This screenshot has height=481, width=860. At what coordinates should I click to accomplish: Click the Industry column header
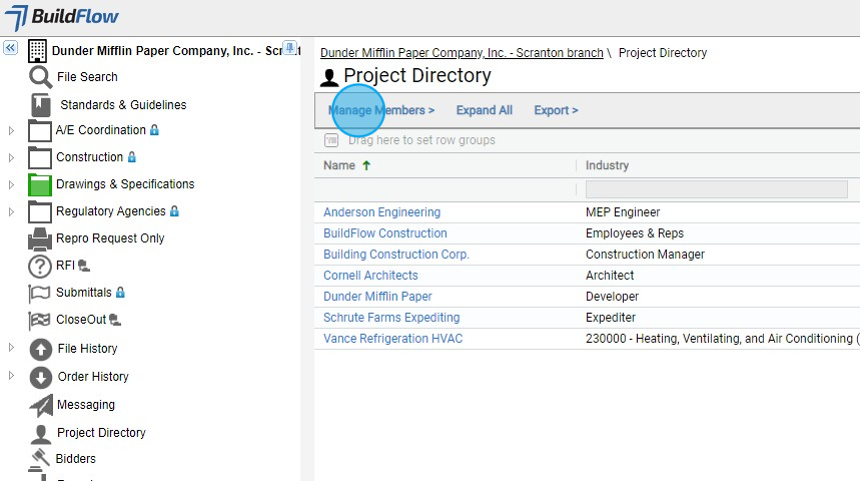607,165
